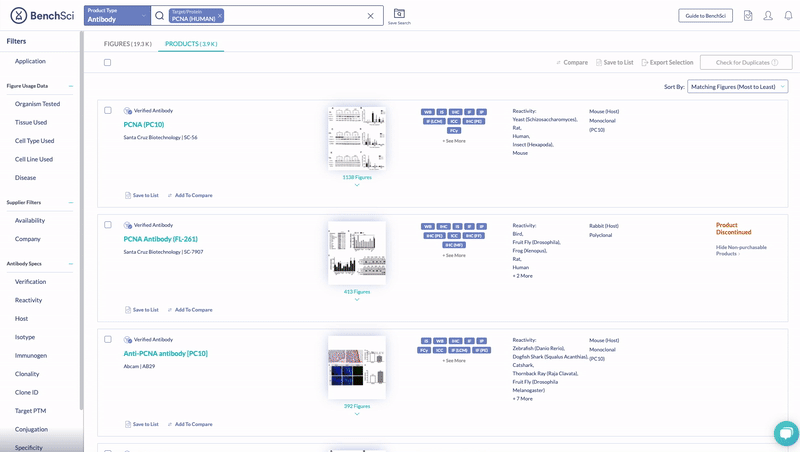Open the Organism Tested filter
This screenshot has height=452, width=800.
[x=37, y=104]
